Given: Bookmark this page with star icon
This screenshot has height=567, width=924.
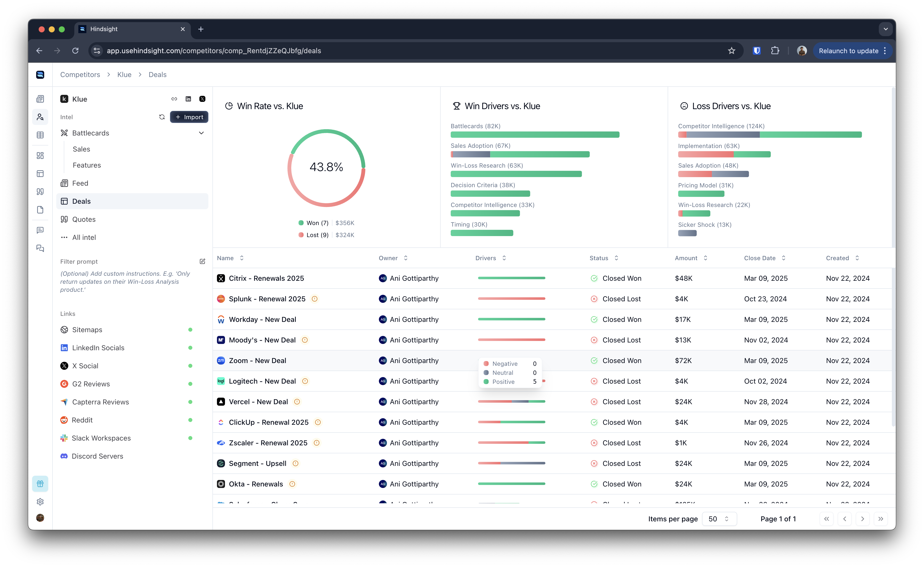Looking at the screenshot, I should point(731,51).
